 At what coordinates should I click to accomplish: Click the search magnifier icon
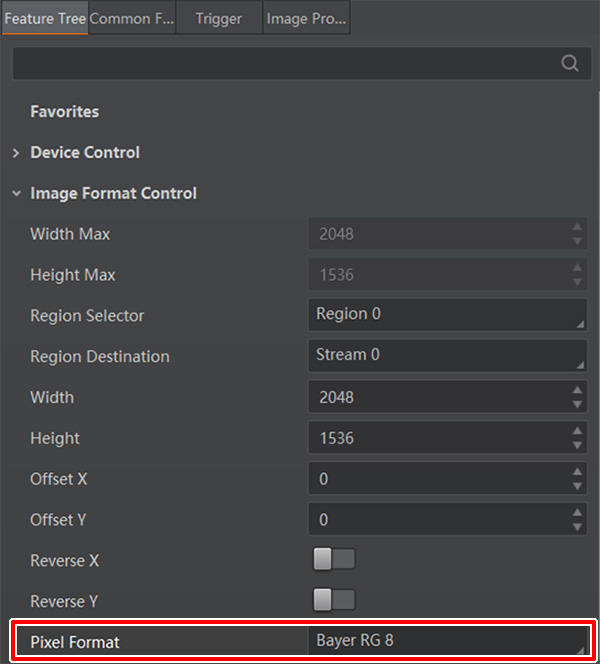tap(570, 63)
